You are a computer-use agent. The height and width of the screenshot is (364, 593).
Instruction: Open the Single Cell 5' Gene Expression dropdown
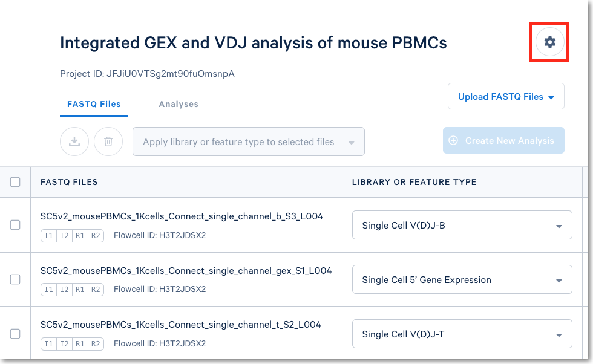pos(462,280)
